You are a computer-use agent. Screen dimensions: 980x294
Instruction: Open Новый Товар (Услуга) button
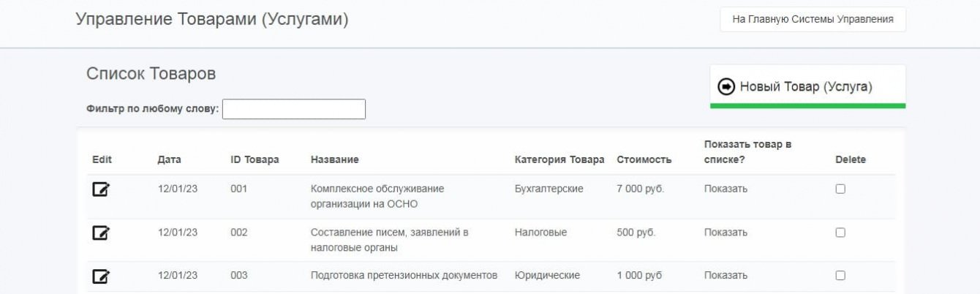(x=806, y=87)
